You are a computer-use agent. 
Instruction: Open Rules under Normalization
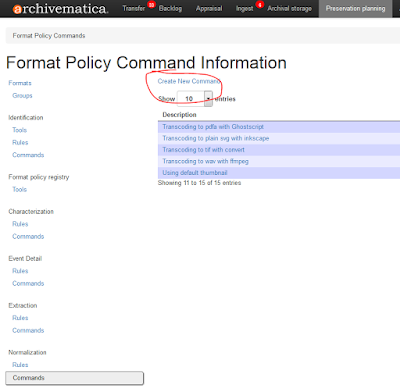tap(20, 365)
